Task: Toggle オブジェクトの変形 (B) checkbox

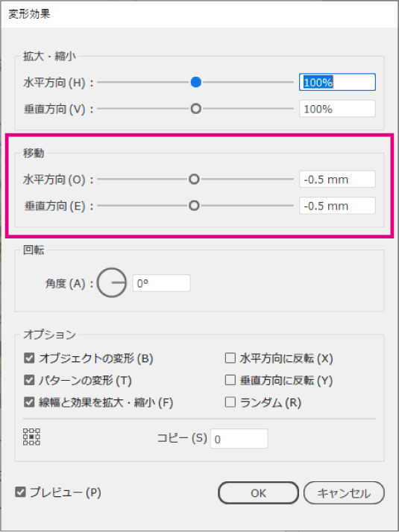Action: coord(29,358)
